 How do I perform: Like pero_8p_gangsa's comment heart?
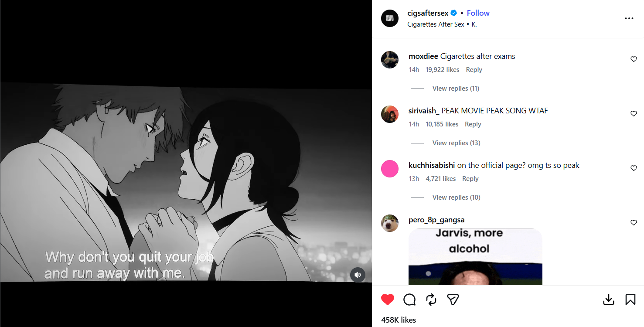point(634,223)
